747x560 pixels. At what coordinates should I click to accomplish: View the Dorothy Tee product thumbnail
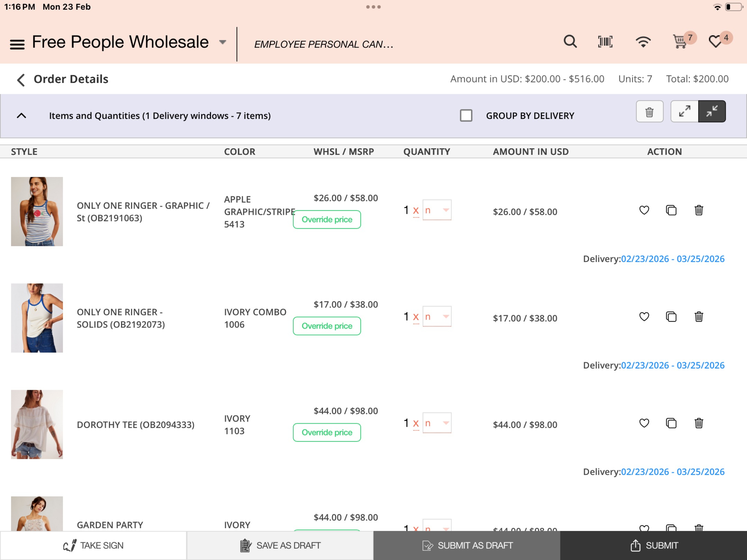(37, 424)
